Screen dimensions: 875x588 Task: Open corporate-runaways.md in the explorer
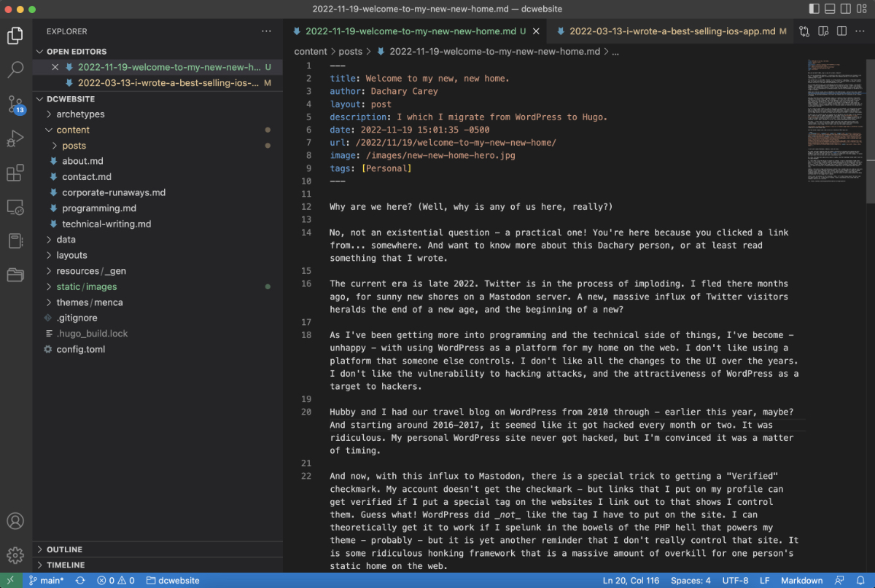coord(157,192)
